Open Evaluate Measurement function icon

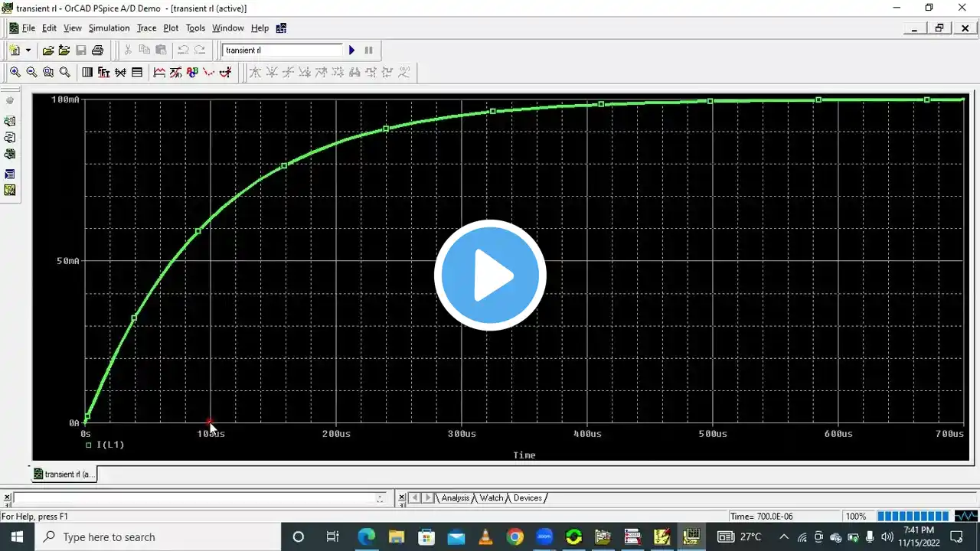click(175, 72)
